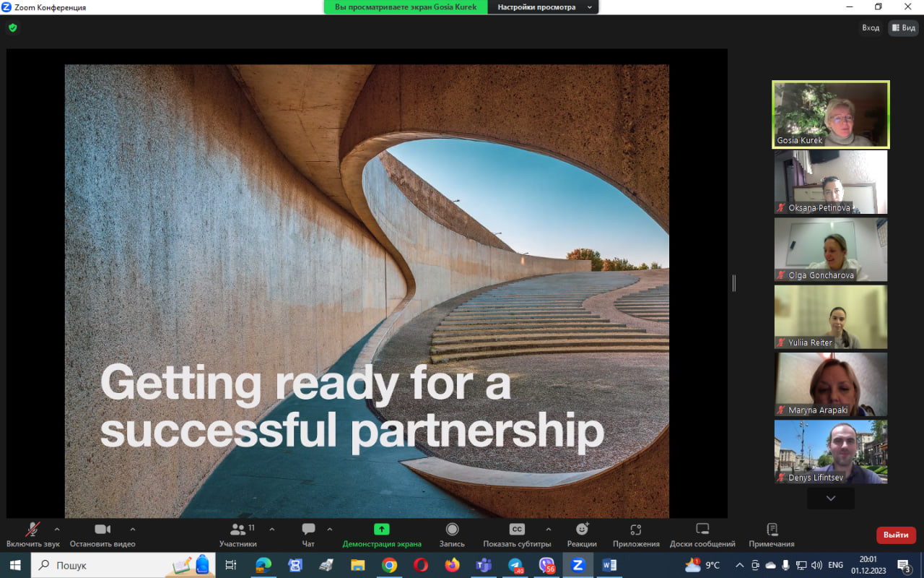Unmute microphone with Включить звук

click(x=32, y=530)
